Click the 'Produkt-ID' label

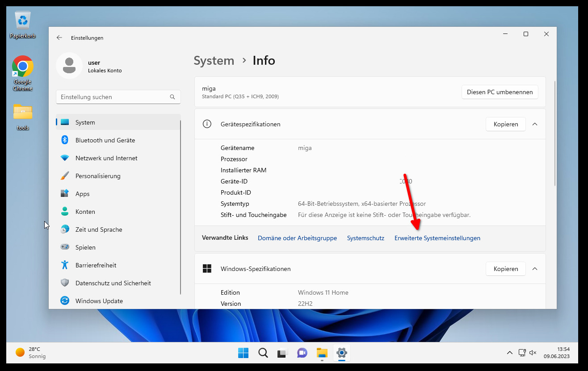[x=236, y=192]
